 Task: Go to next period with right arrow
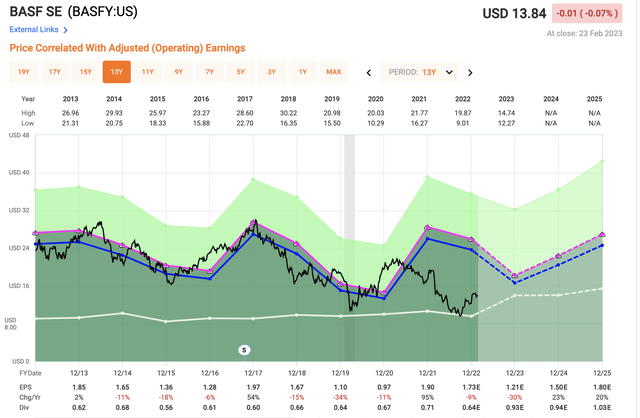(x=470, y=73)
